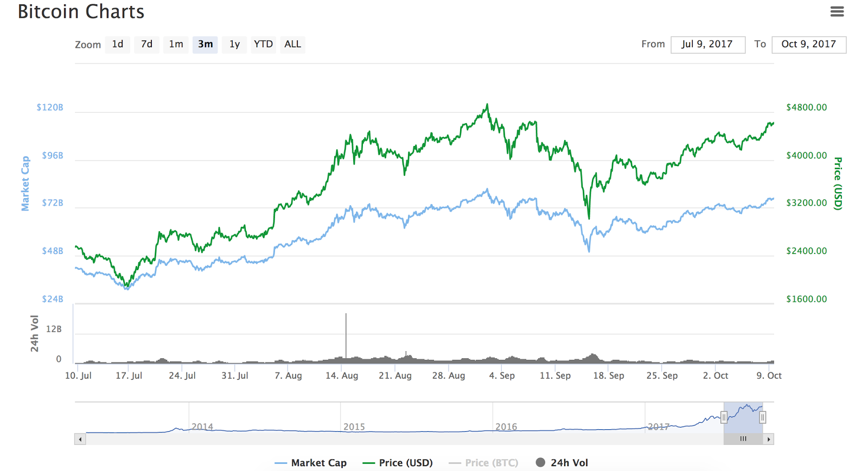
Task: Click the 7. Aug x-axis label
Action: pyautogui.click(x=288, y=375)
